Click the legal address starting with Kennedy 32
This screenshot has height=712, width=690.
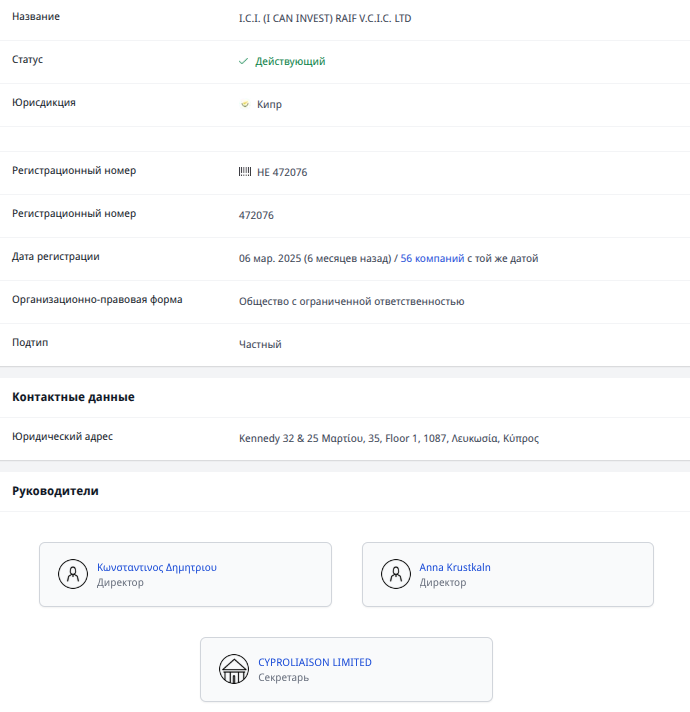point(388,438)
